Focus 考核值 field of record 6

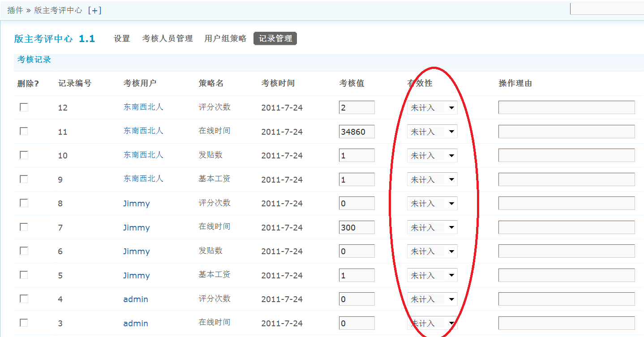tap(357, 251)
